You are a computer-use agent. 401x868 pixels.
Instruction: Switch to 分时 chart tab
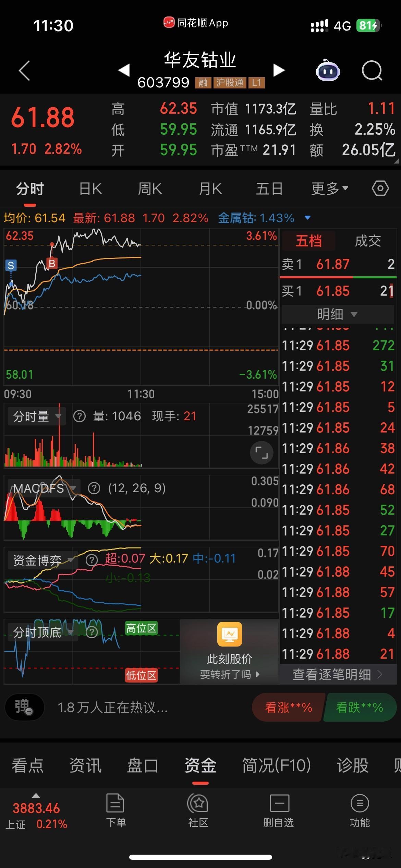[30, 189]
